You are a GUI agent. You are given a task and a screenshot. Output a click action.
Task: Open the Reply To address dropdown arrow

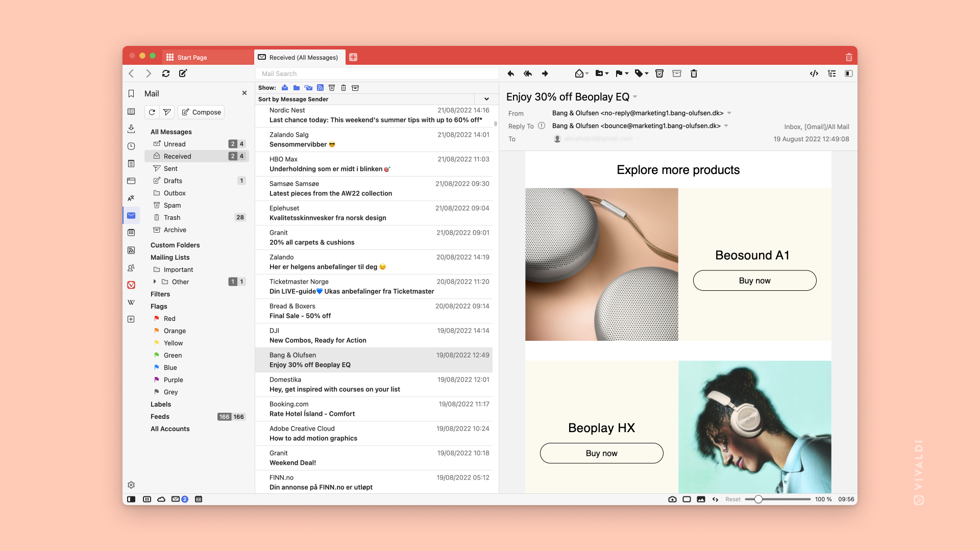point(726,126)
